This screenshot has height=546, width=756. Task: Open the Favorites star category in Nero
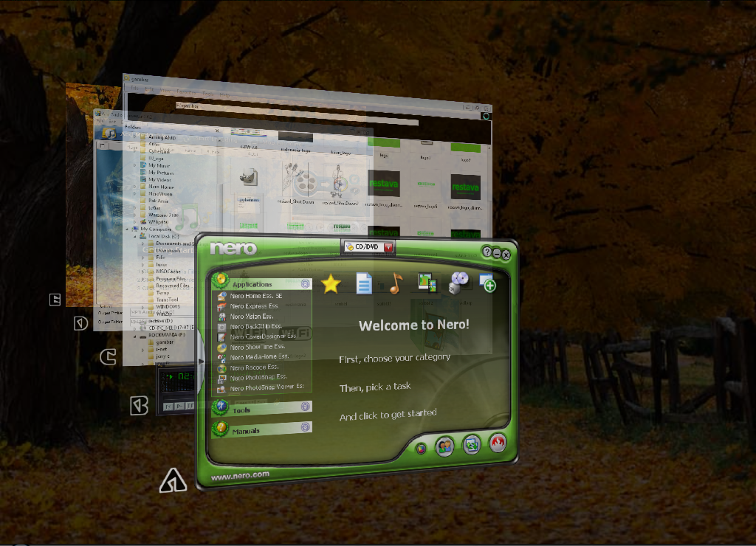[331, 283]
